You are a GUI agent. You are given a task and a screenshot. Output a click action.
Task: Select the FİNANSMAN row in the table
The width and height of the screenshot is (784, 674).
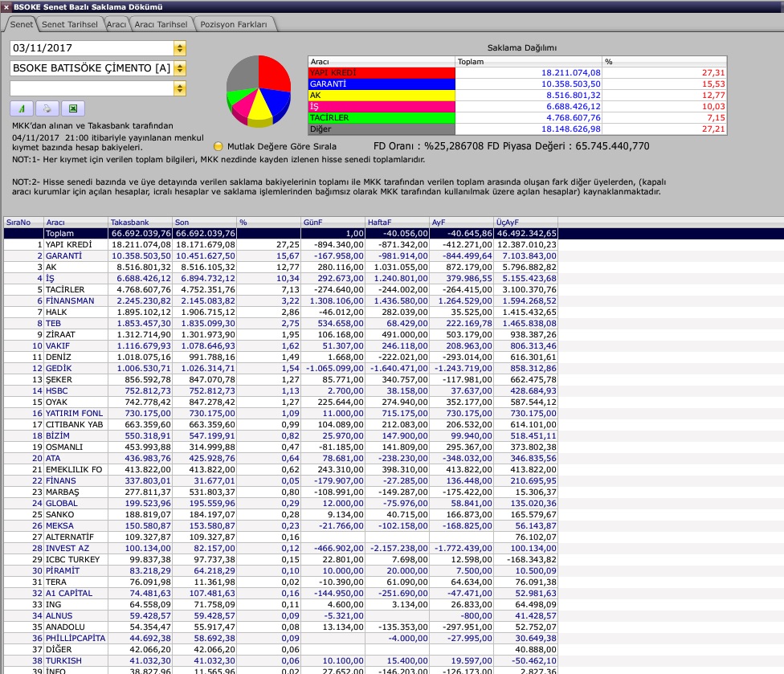tap(280, 301)
